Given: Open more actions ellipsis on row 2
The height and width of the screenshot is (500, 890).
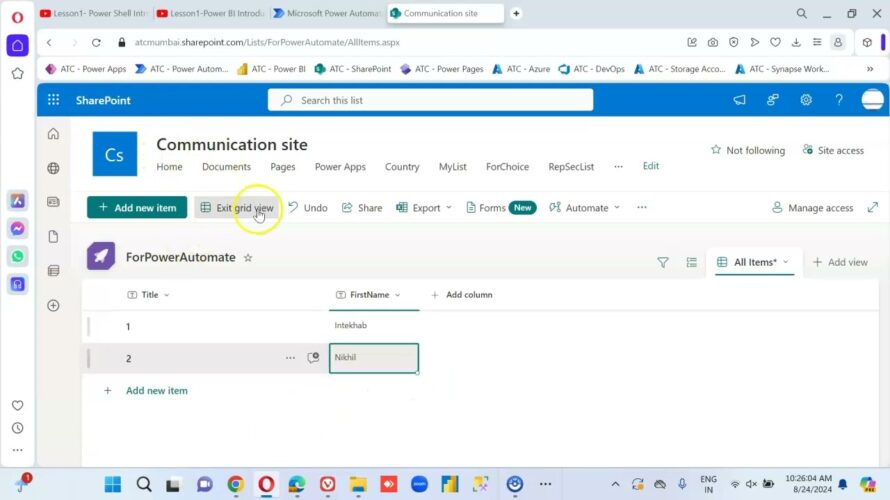Looking at the screenshot, I should point(290,358).
